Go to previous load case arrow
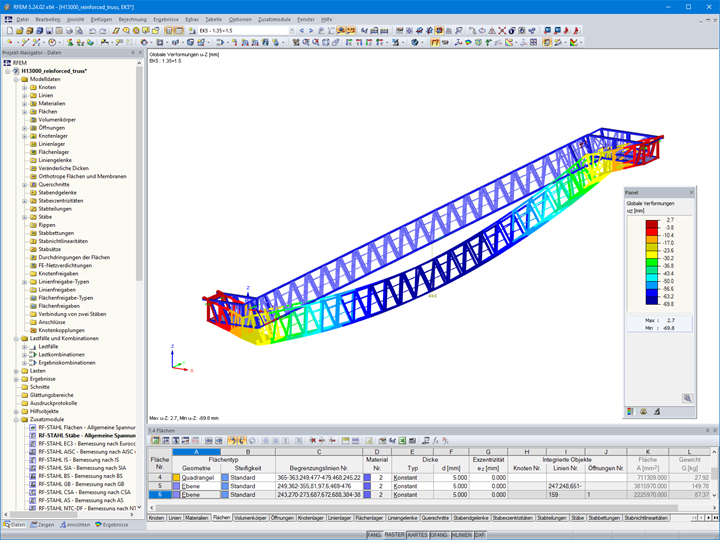The width and height of the screenshot is (720, 540). (x=302, y=31)
